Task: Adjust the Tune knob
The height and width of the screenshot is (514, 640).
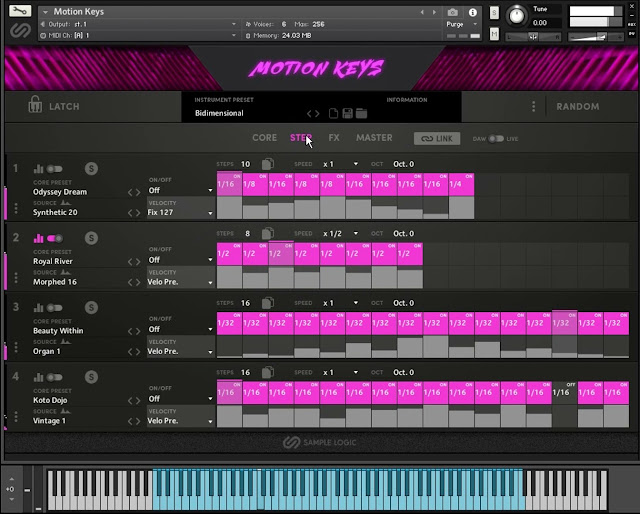Action: 516,16
